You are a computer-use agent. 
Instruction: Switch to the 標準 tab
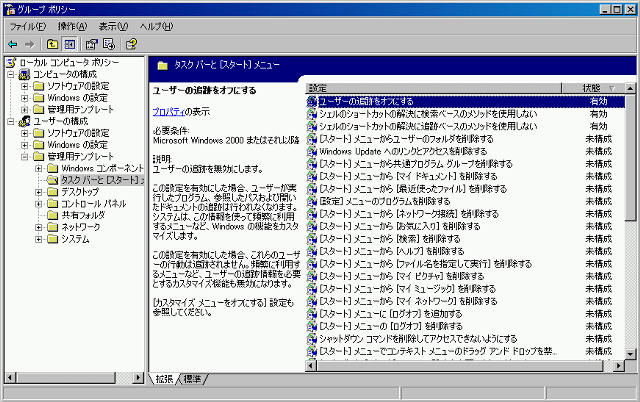tap(193, 379)
